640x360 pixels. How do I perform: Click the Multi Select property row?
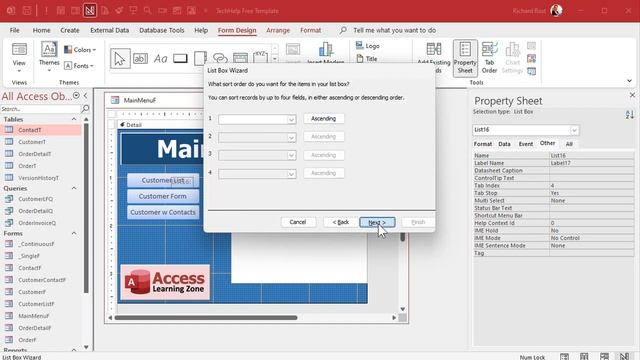[553, 200]
